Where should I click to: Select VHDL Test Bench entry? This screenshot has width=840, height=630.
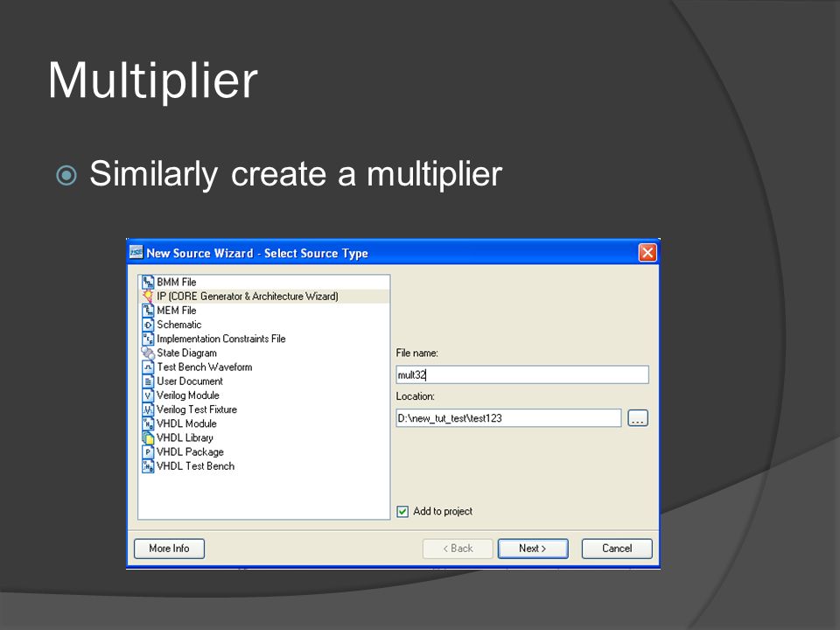[x=195, y=466]
